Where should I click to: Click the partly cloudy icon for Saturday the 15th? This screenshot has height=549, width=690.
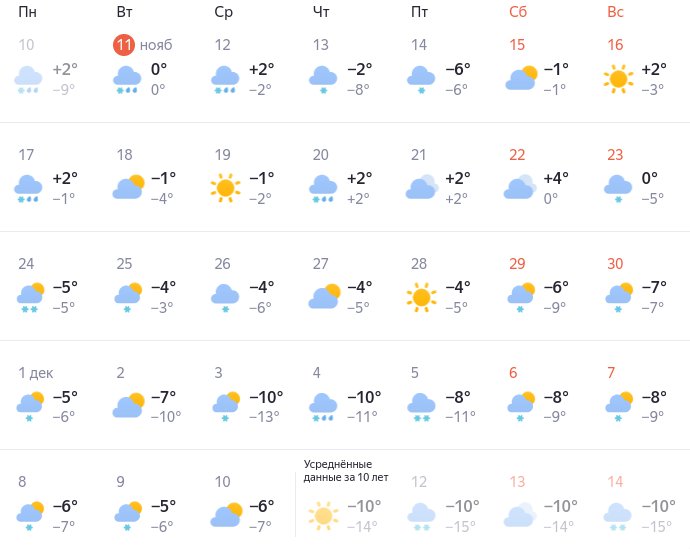pyautogui.click(x=521, y=78)
